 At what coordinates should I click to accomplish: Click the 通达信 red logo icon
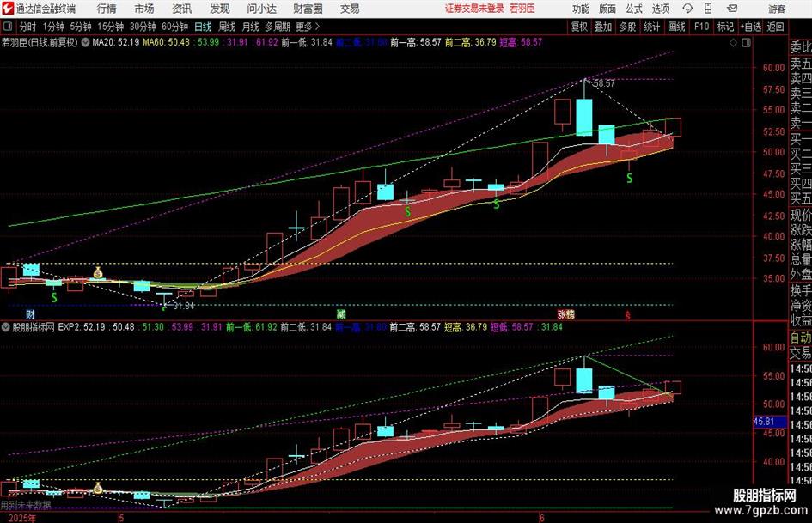click(x=7, y=9)
